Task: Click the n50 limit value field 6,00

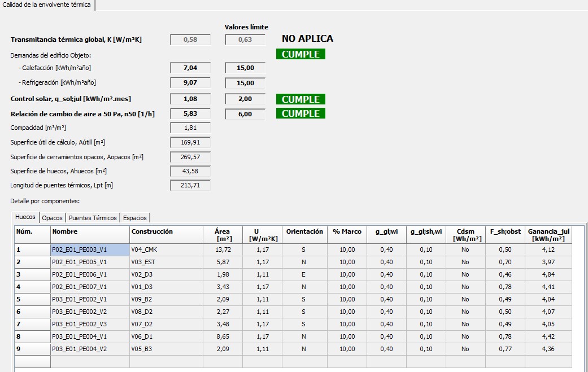Action: click(x=245, y=114)
